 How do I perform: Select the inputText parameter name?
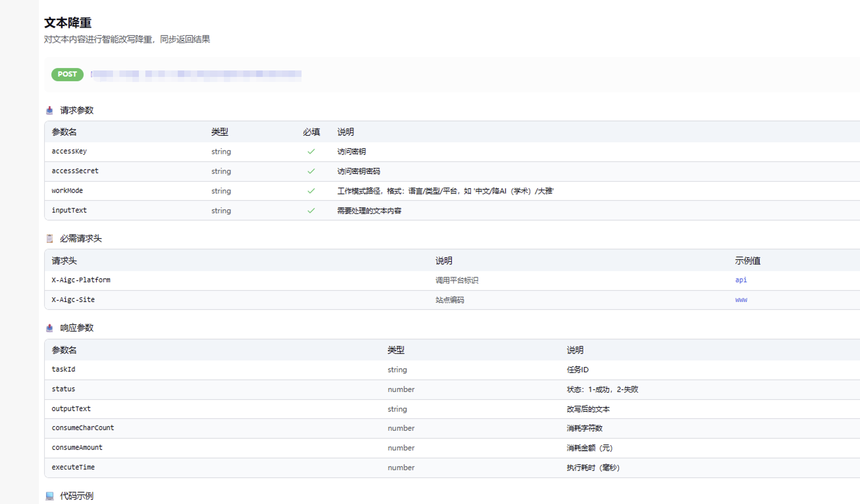click(69, 211)
